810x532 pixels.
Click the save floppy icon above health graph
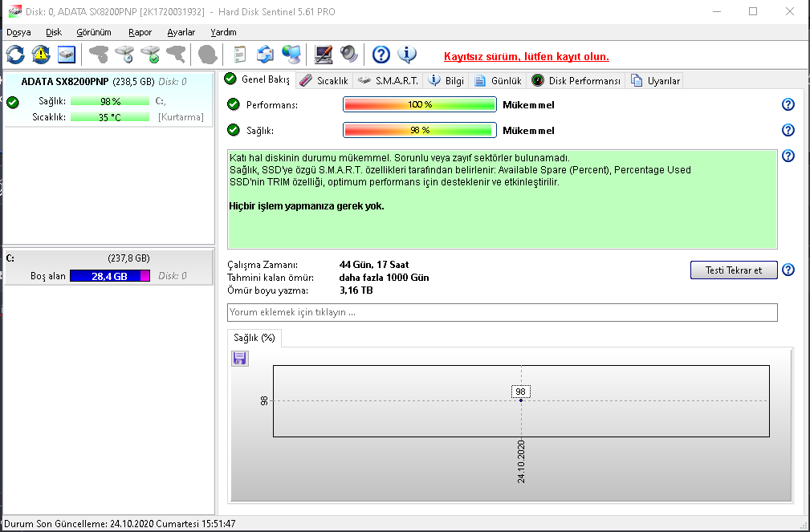pos(240,358)
